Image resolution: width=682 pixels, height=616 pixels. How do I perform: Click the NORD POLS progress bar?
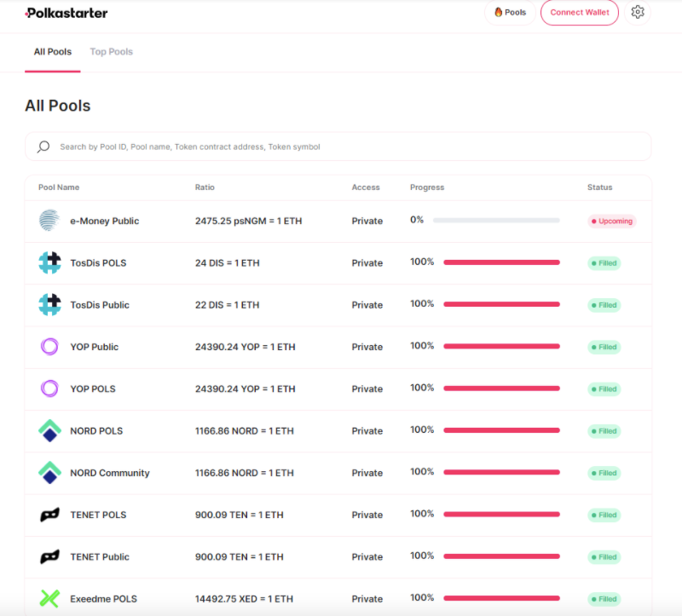501,430
